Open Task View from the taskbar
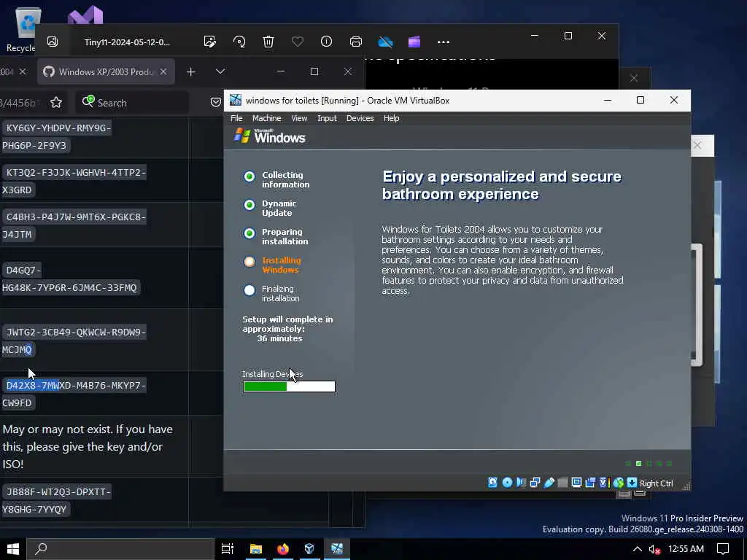The image size is (747, 560). click(228, 549)
